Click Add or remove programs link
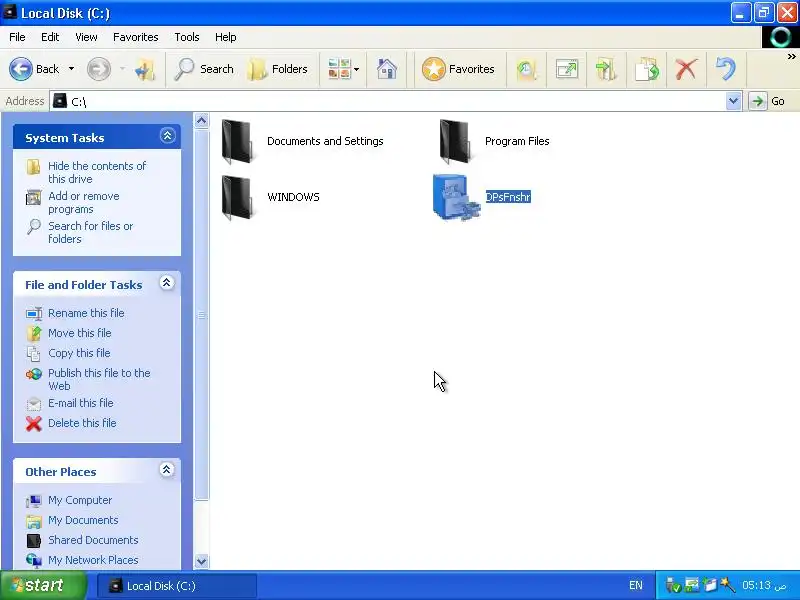Screen dimensions: 800x600 point(84,203)
